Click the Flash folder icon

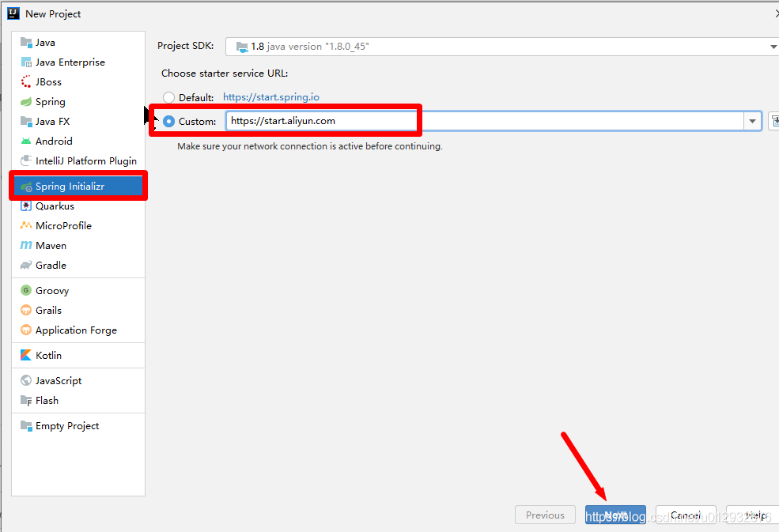(x=26, y=400)
